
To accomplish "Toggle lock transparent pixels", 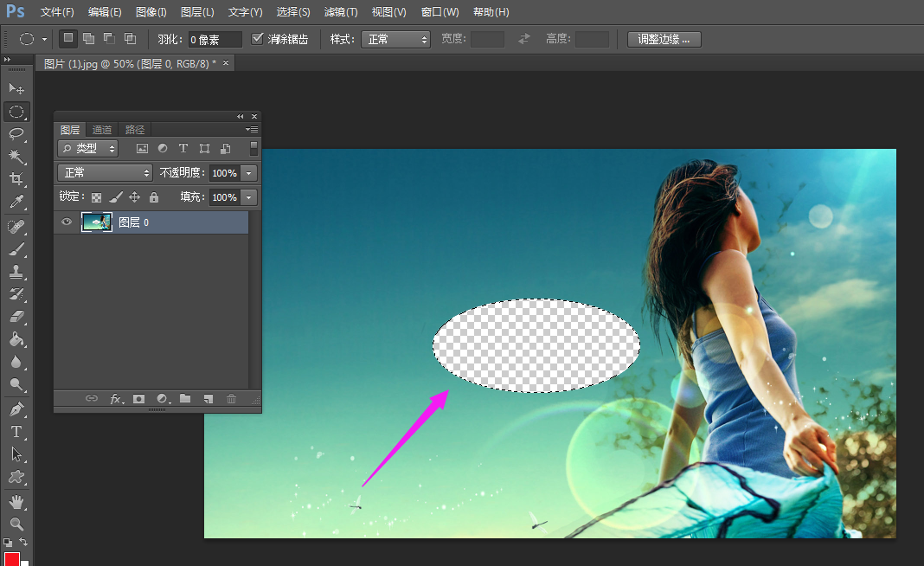I will pos(96,197).
